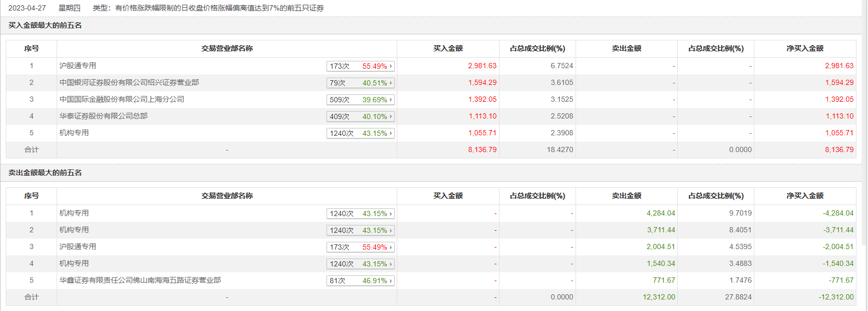Screen dimensions: 868x311
Task: Click 沪股通专用 in sell table
Action: tap(78, 246)
